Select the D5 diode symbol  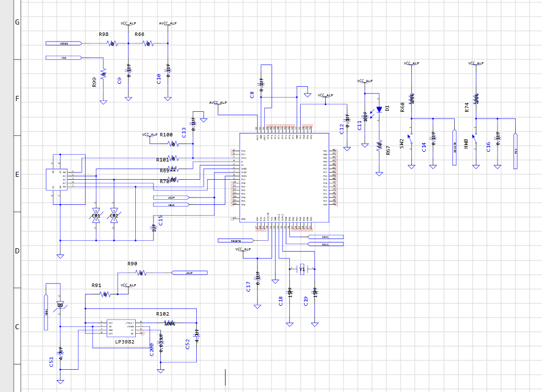[60, 306]
